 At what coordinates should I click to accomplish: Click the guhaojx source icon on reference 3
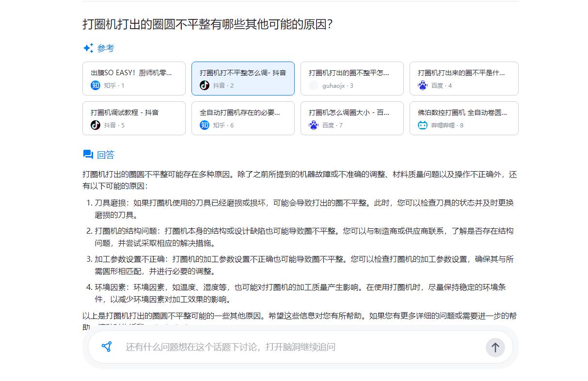pos(313,85)
